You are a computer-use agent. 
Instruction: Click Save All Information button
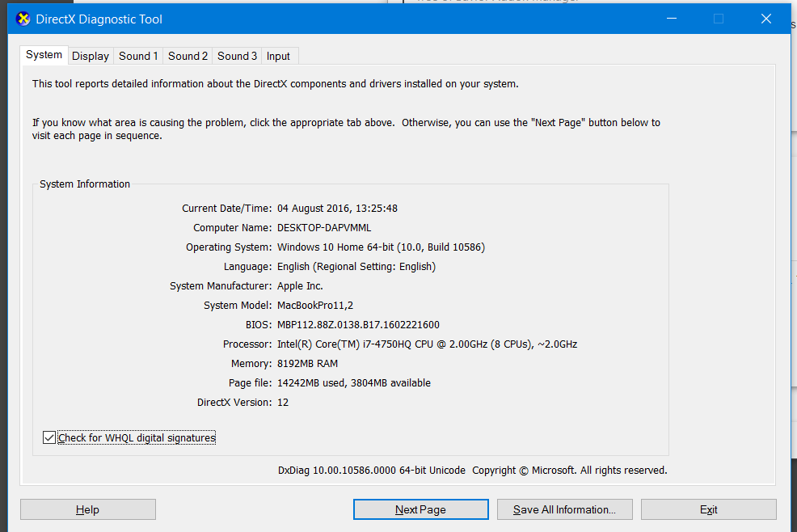pos(564,509)
